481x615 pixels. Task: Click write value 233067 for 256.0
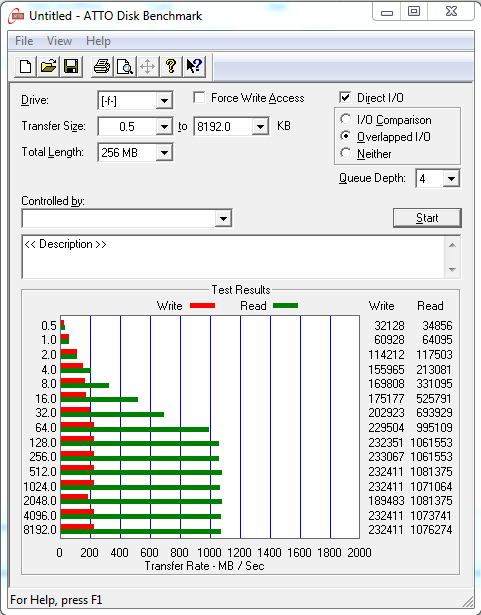[x=386, y=457]
